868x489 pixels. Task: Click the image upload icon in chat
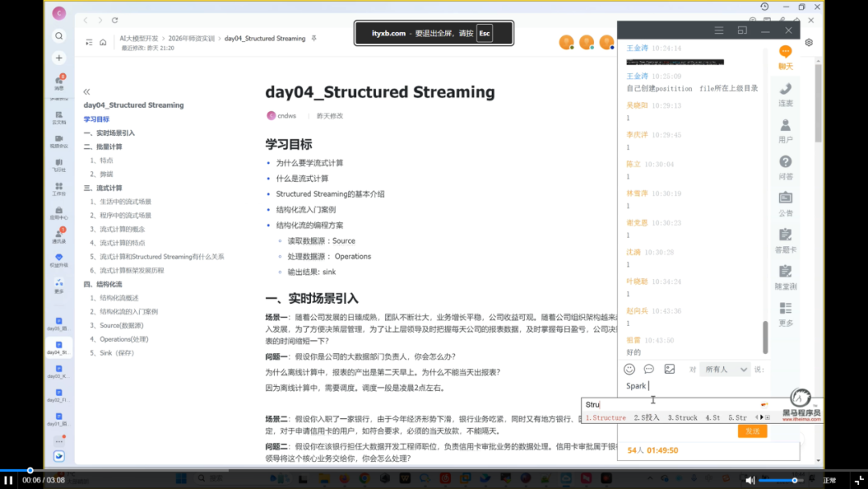click(669, 369)
